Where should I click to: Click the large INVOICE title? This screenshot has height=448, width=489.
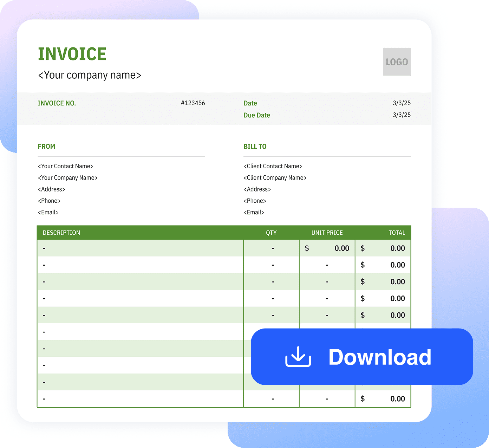(72, 54)
